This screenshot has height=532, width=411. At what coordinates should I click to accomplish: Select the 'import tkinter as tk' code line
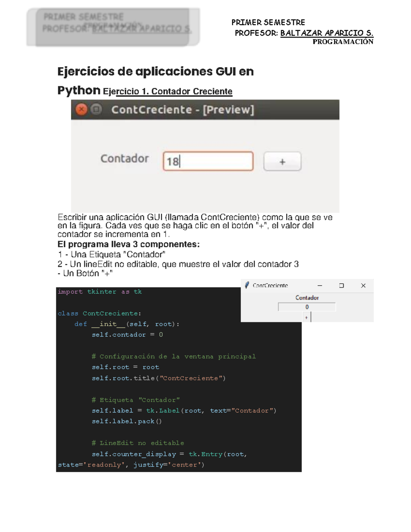(100, 292)
